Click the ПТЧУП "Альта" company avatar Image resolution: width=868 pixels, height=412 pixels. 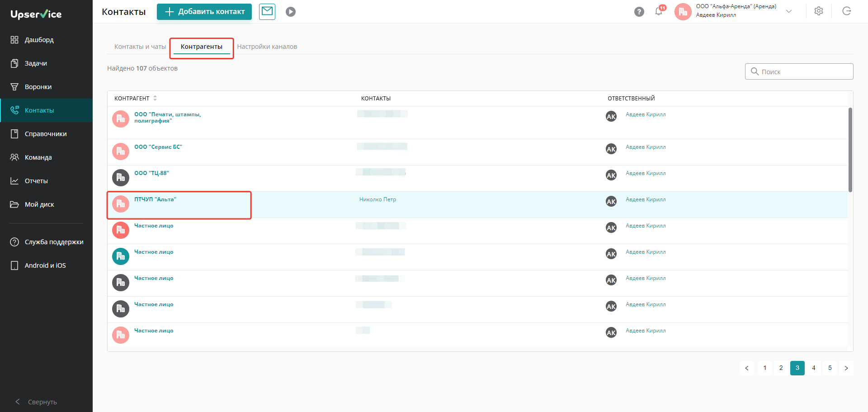tap(121, 204)
